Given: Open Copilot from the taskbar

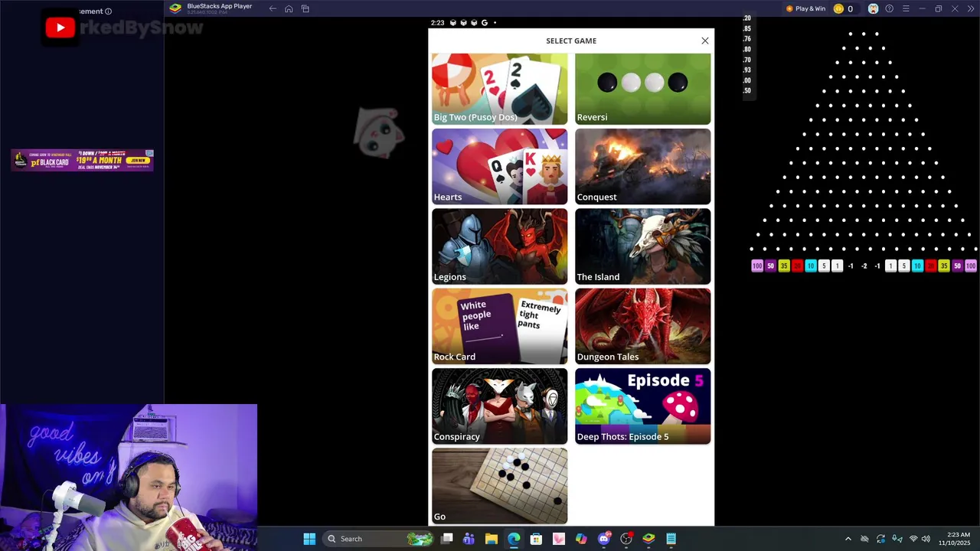Looking at the screenshot, I should [581, 539].
